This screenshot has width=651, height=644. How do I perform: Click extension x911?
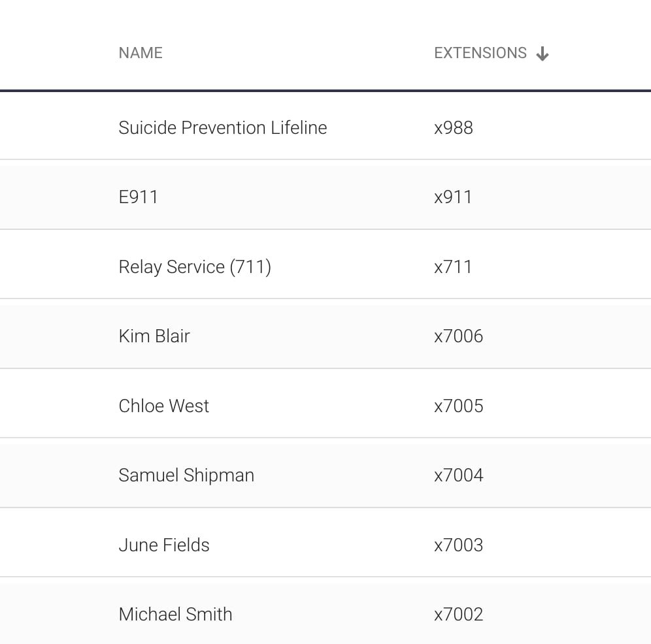453,197
